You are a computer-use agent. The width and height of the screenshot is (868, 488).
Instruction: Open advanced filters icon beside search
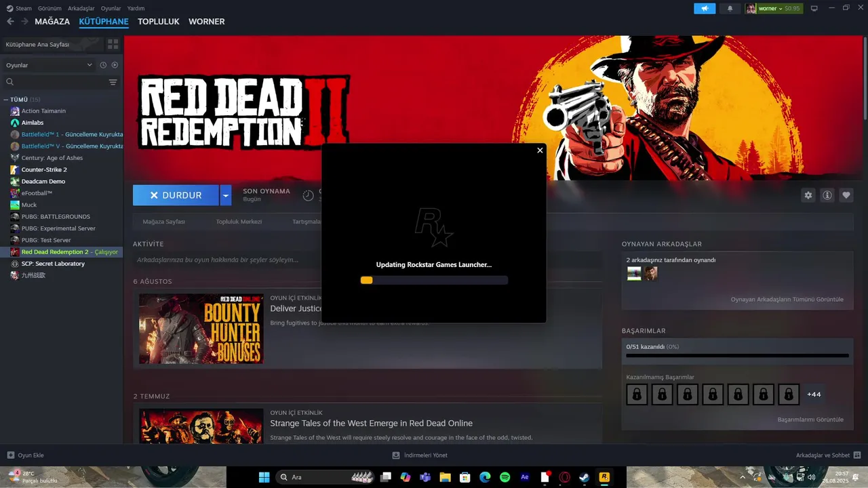[x=113, y=82]
